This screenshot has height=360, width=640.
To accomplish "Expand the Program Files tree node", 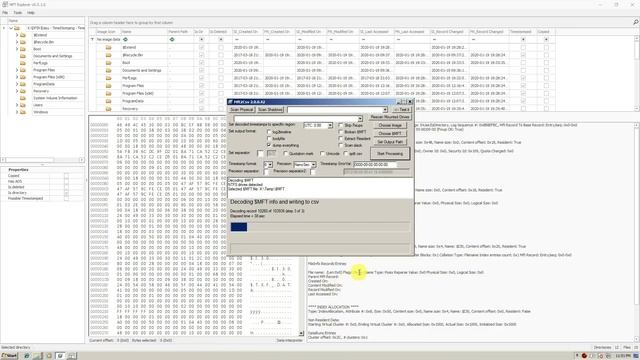I will [x=17, y=70].
